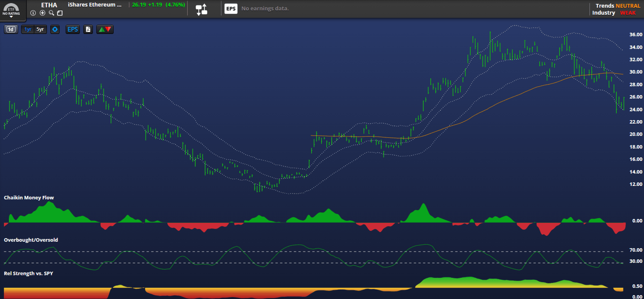Switch to the 1yr timeframe tab
Image resolution: width=644 pixels, height=299 pixels.
[27, 29]
